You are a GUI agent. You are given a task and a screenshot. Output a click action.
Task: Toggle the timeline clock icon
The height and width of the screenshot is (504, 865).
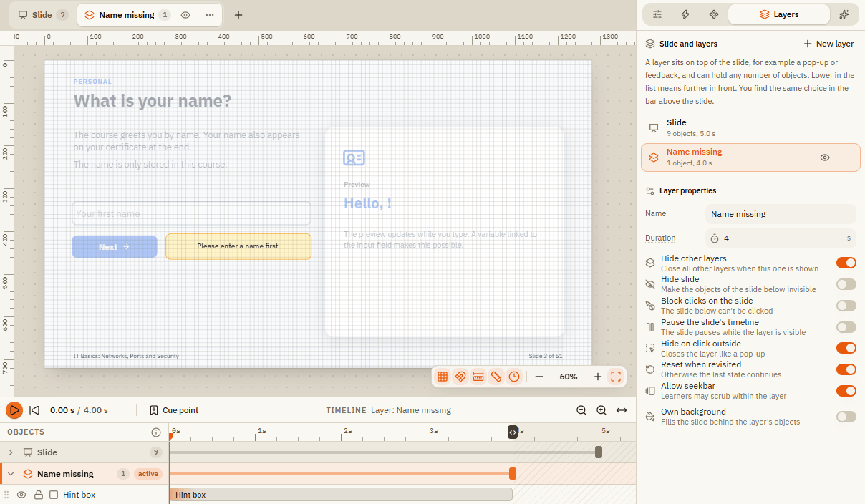(x=514, y=377)
